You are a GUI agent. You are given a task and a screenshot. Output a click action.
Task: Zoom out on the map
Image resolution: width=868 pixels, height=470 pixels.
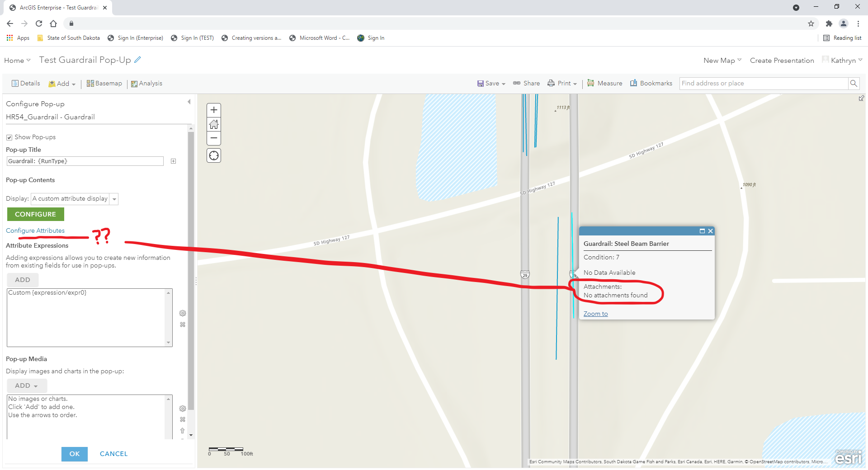[x=214, y=138]
